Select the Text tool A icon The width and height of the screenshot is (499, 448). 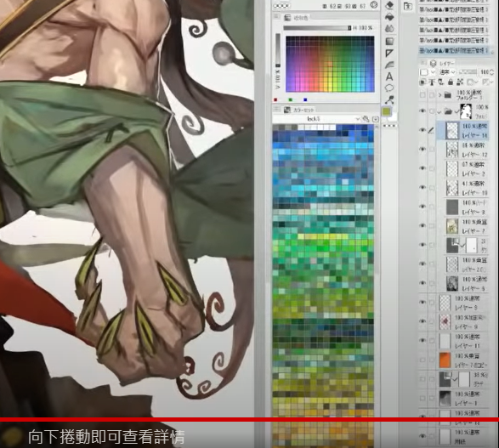(389, 77)
